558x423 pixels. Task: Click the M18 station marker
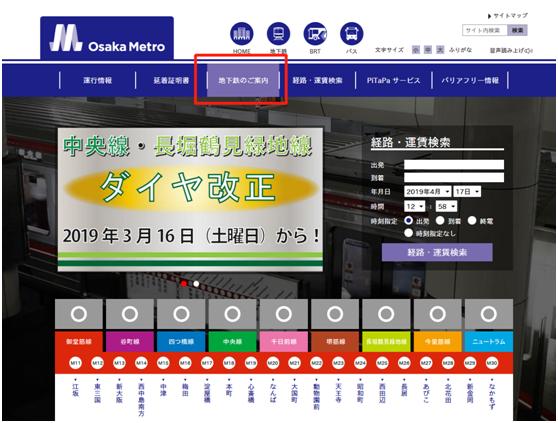[229, 363]
